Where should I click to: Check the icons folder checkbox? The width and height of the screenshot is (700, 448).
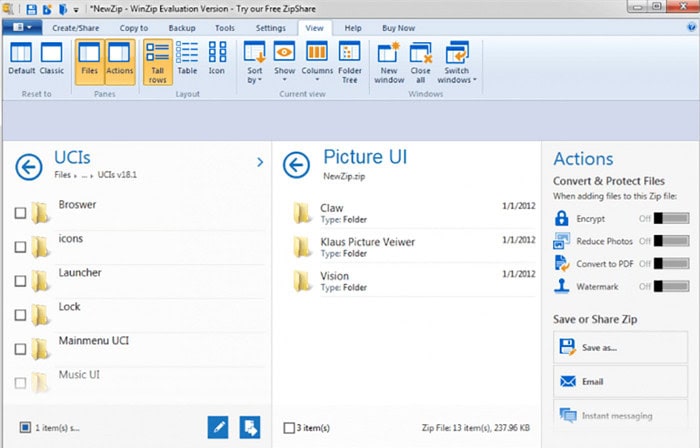[20, 247]
